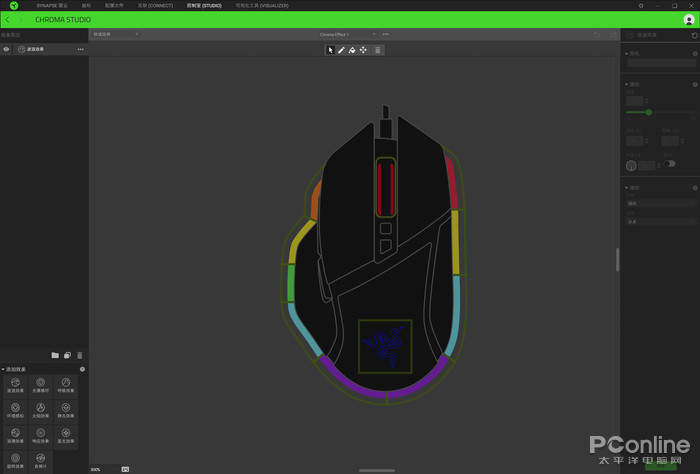The height and width of the screenshot is (474, 700).
Task: Select the blue Razer logo LED zone
Action: pos(385,346)
